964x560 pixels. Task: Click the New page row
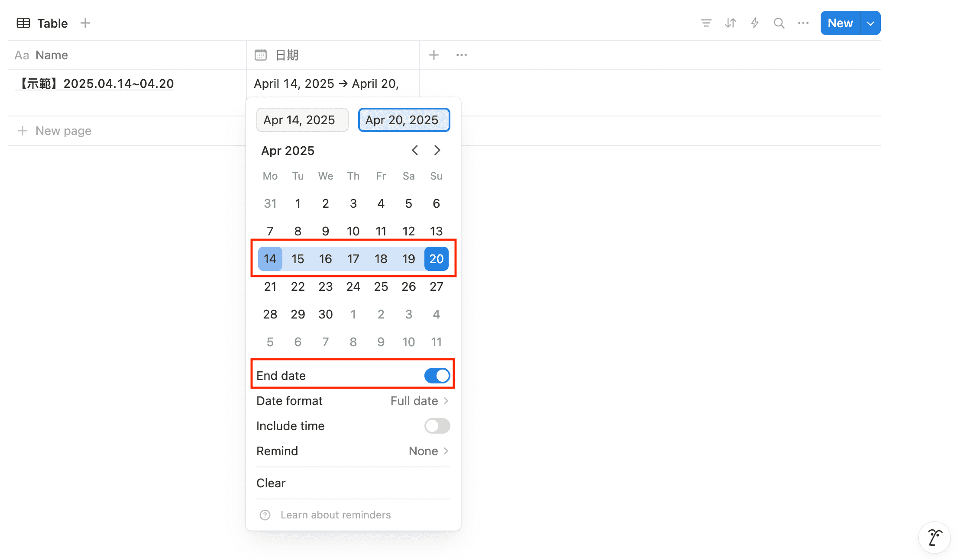click(x=63, y=131)
